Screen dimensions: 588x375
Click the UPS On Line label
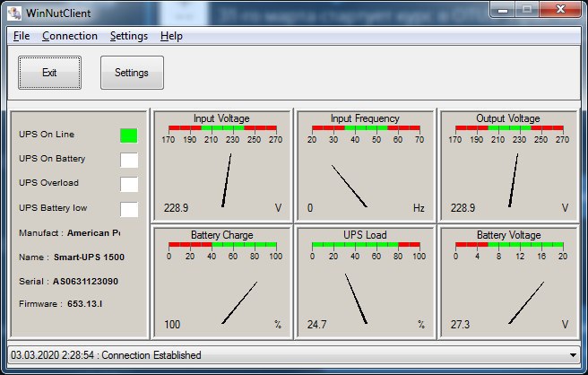pos(47,135)
